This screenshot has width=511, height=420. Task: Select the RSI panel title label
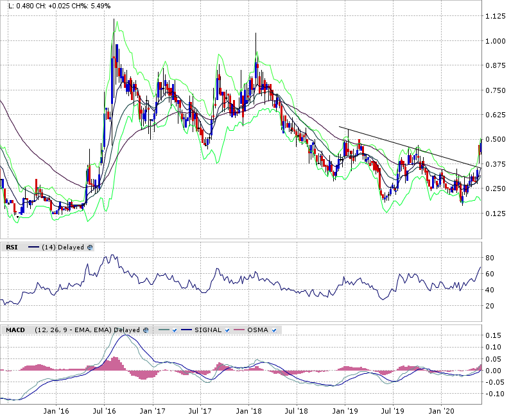(x=12, y=247)
